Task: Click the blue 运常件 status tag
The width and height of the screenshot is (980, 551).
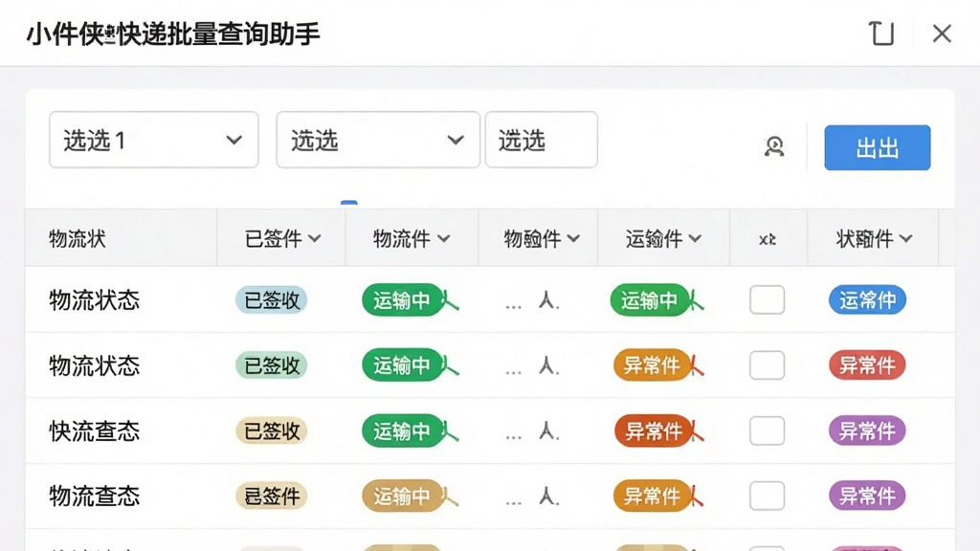Action: [867, 299]
